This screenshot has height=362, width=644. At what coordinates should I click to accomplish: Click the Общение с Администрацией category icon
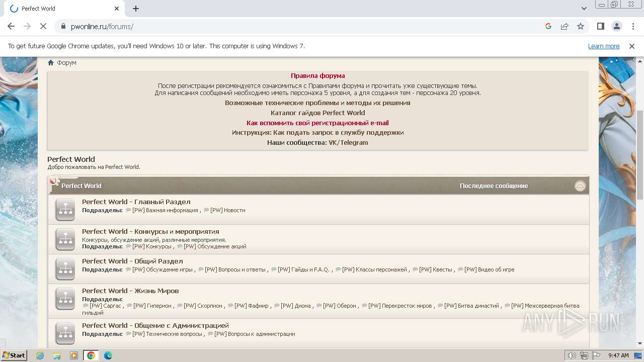click(65, 333)
